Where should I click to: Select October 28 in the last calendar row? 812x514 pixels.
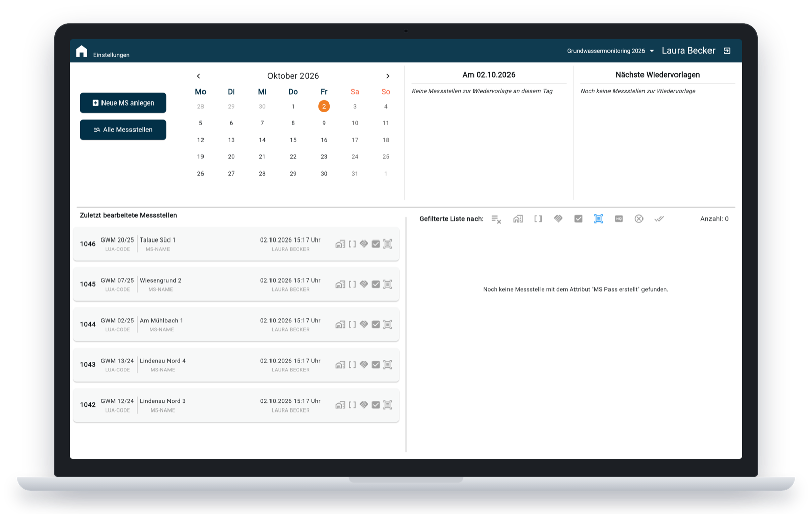click(x=262, y=174)
